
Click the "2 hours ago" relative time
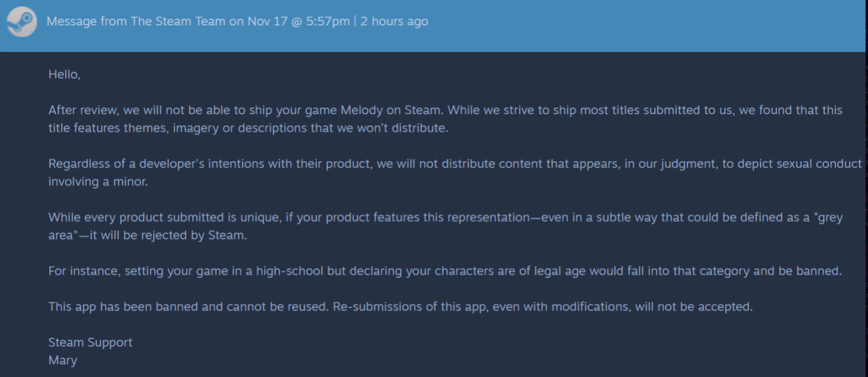coord(394,22)
